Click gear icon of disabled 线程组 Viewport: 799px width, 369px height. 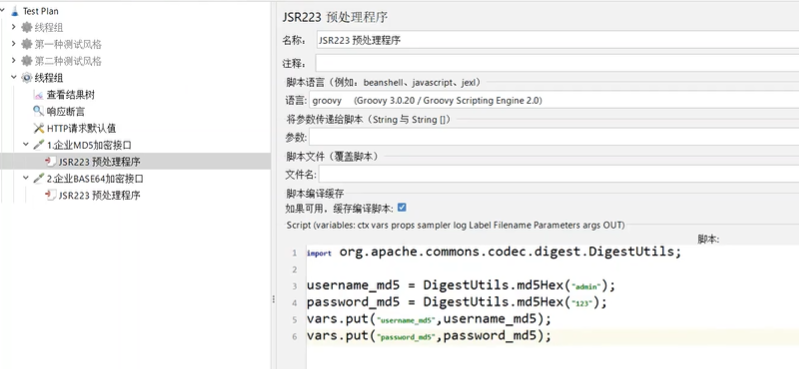(26, 28)
